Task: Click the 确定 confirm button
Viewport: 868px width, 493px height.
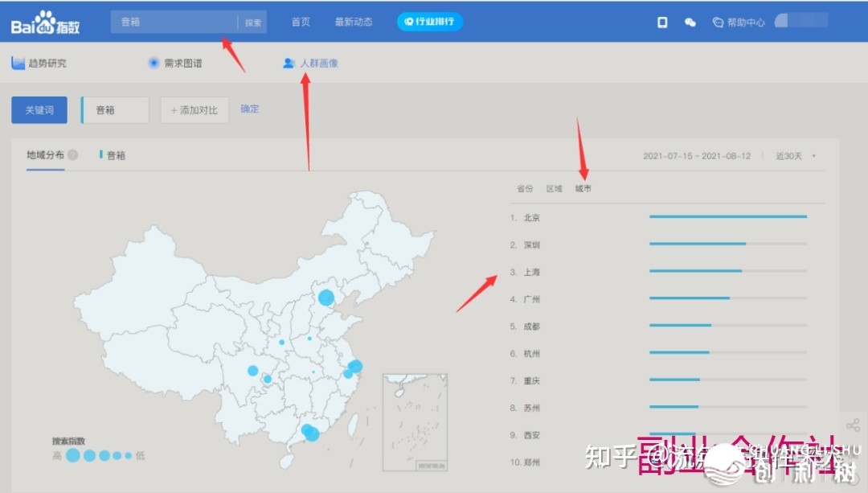Action: (x=249, y=109)
